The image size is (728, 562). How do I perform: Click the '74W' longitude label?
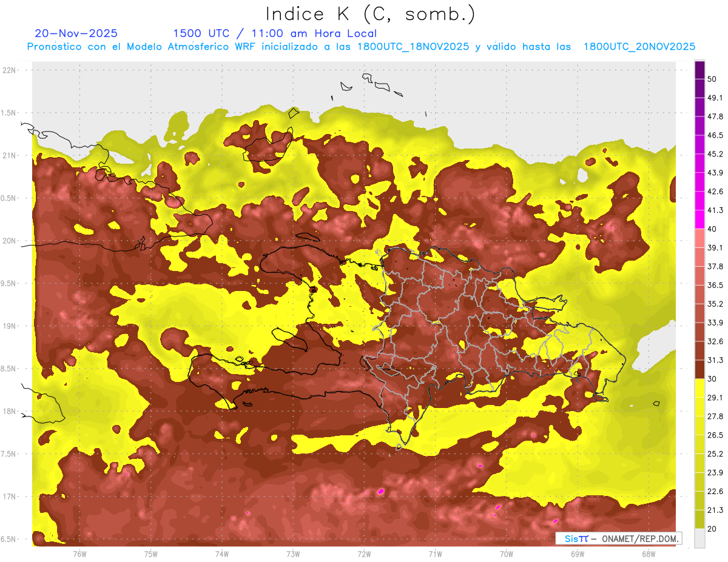click(222, 554)
